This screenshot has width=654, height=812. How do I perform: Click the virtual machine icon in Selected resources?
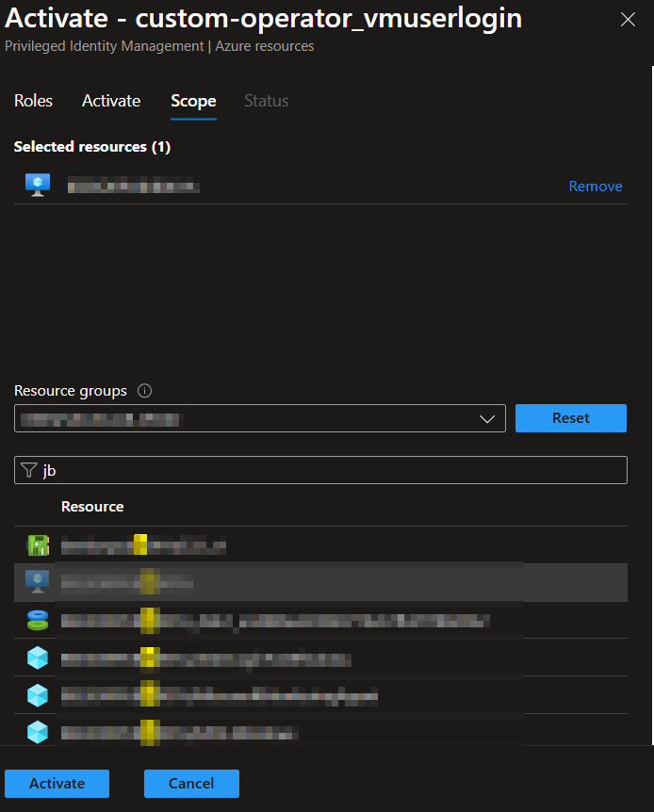click(x=38, y=185)
